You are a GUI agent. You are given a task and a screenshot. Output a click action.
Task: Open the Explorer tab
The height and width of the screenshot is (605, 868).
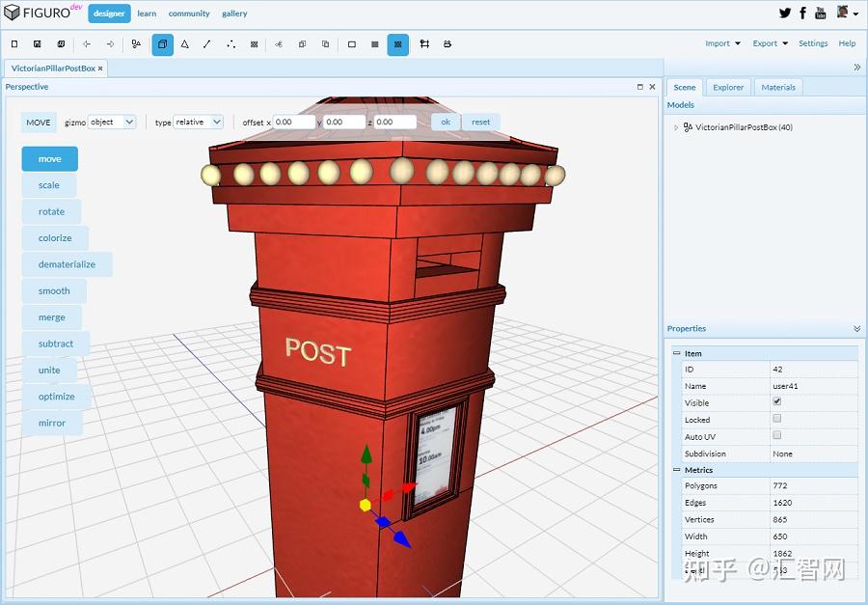728,87
